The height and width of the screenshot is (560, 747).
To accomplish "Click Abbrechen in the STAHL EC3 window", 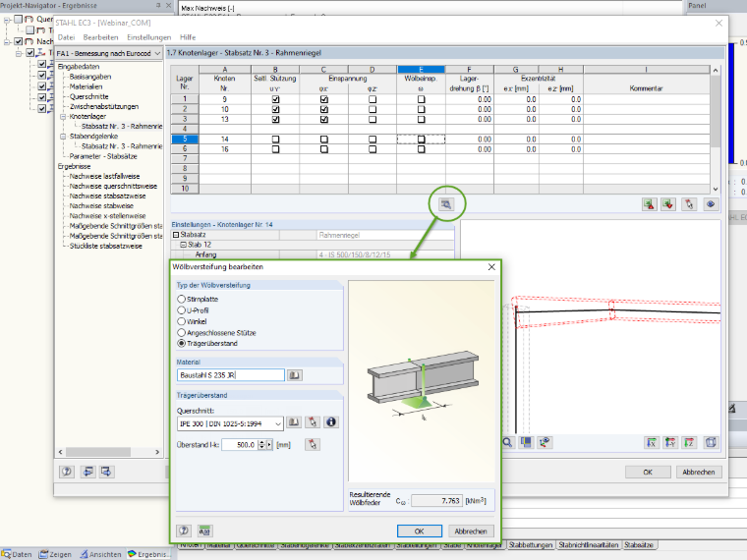I will [699, 472].
